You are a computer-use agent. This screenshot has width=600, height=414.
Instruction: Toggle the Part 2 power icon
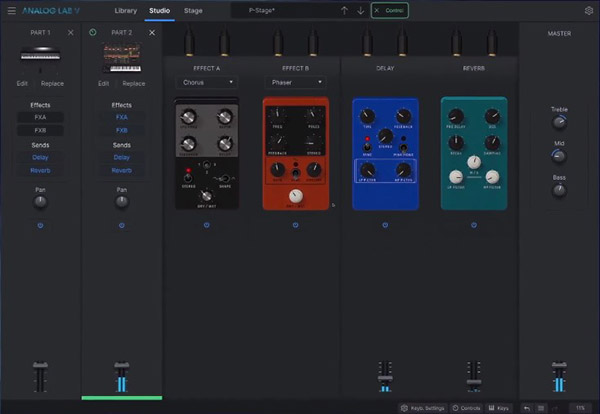93,33
